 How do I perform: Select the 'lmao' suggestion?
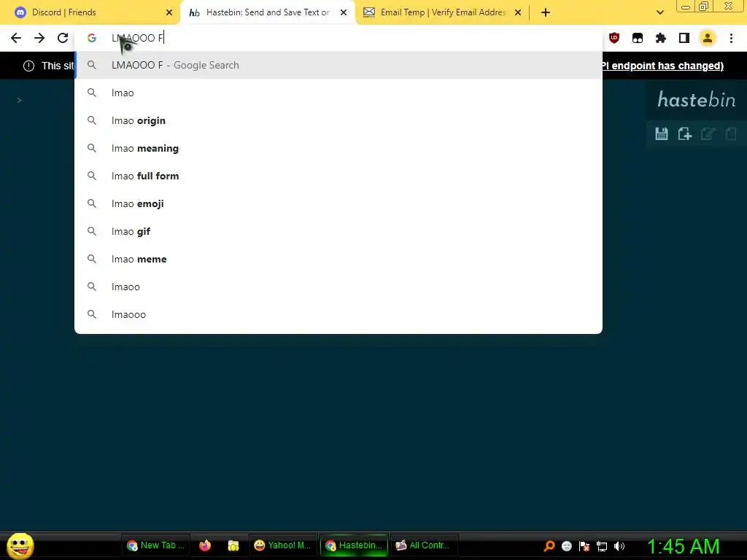(x=338, y=93)
